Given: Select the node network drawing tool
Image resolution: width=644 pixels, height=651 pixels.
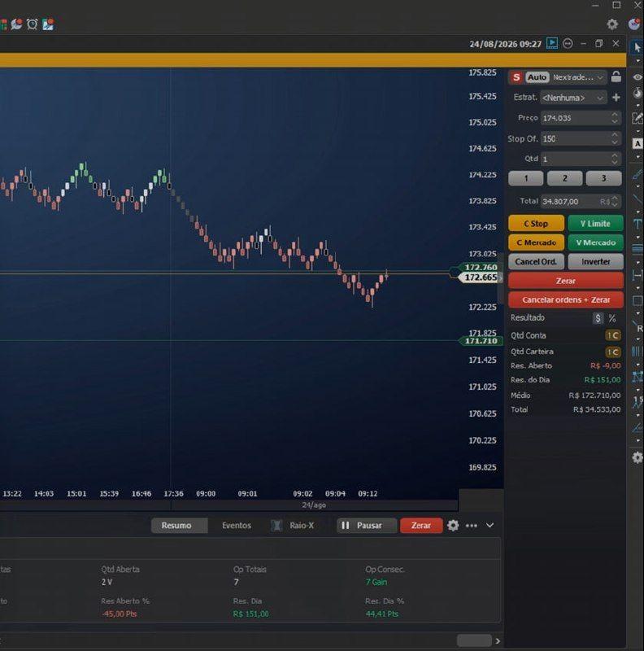Looking at the screenshot, I should click(x=637, y=377).
